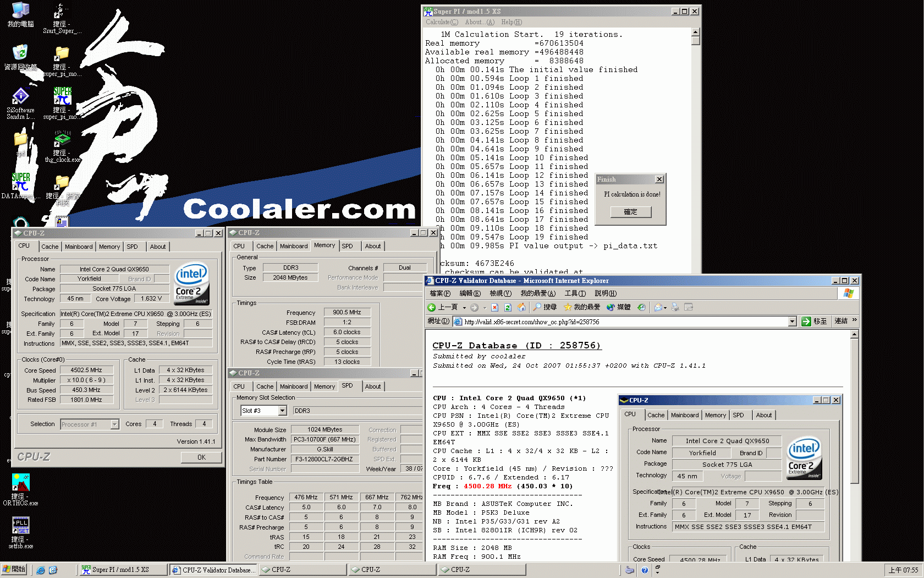Switch to Cache tab in left CPU-Z
This screenshot has height=578, width=924.
pos(50,247)
